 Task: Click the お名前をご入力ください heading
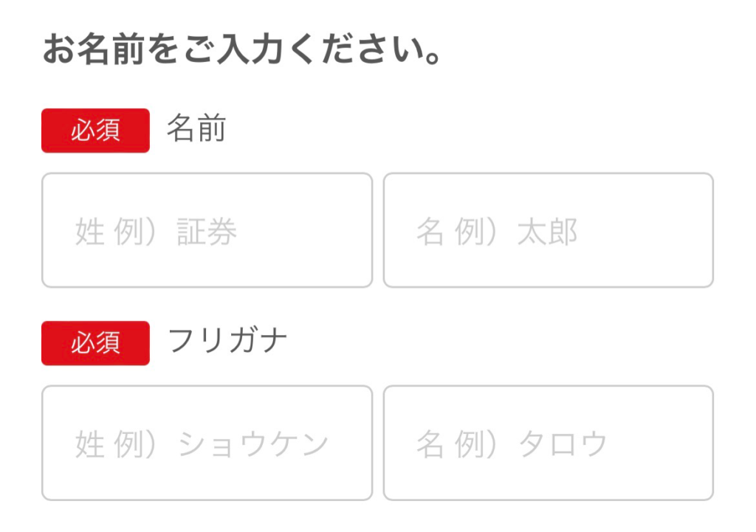(x=241, y=50)
